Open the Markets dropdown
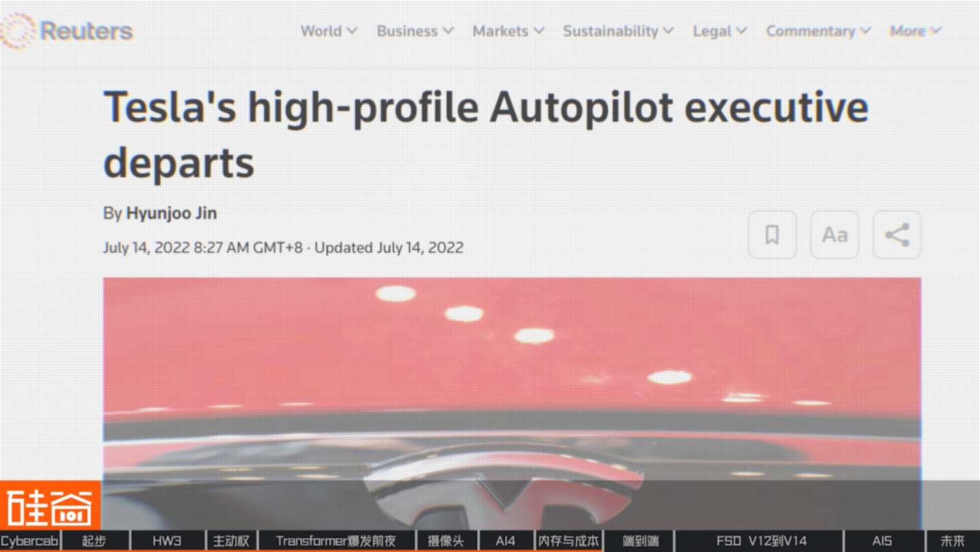Image resolution: width=980 pixels, height=552 pixels. point(508,31)
